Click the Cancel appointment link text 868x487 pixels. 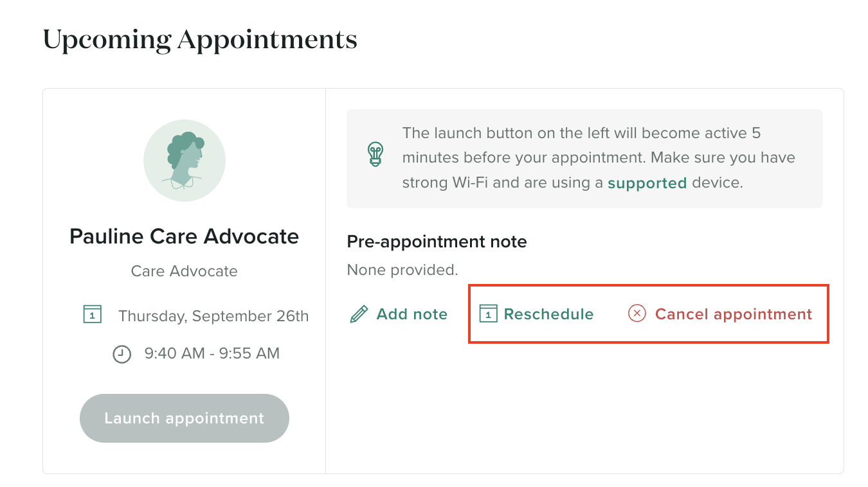[x=734, y=314]
